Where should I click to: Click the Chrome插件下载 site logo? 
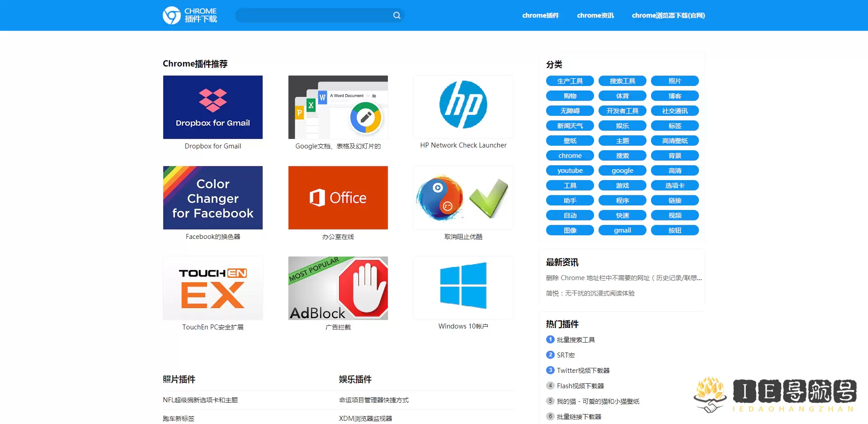pyautogui.click(x=190, y=15)
